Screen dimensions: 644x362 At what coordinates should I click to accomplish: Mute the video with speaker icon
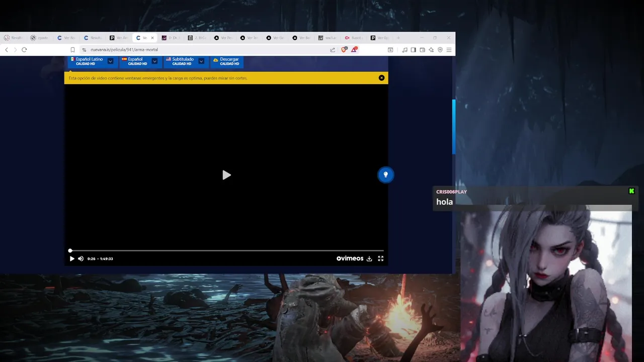tap(80, 258)
